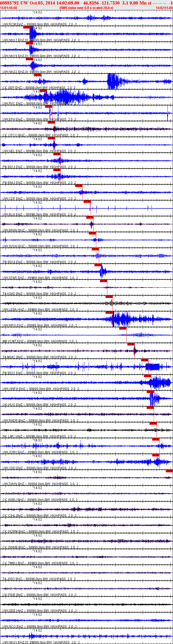
Task: Select the CC.CIHL BHZ station label
Action: click(13, 516)
